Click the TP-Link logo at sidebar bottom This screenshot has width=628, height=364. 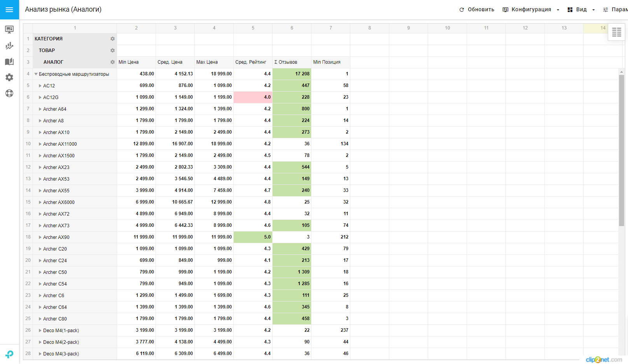(x=9, y=354)
